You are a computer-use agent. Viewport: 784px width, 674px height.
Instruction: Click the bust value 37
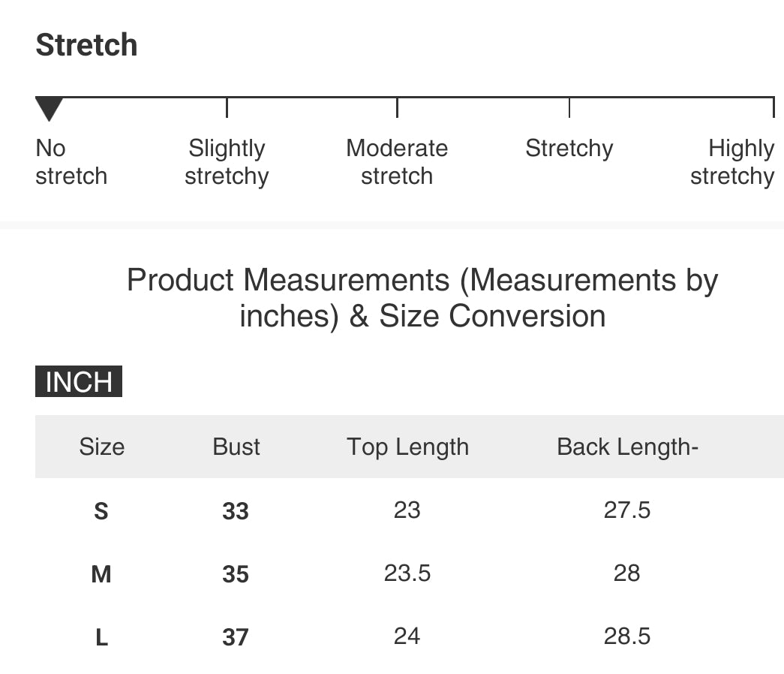click(x=236, y=638)
